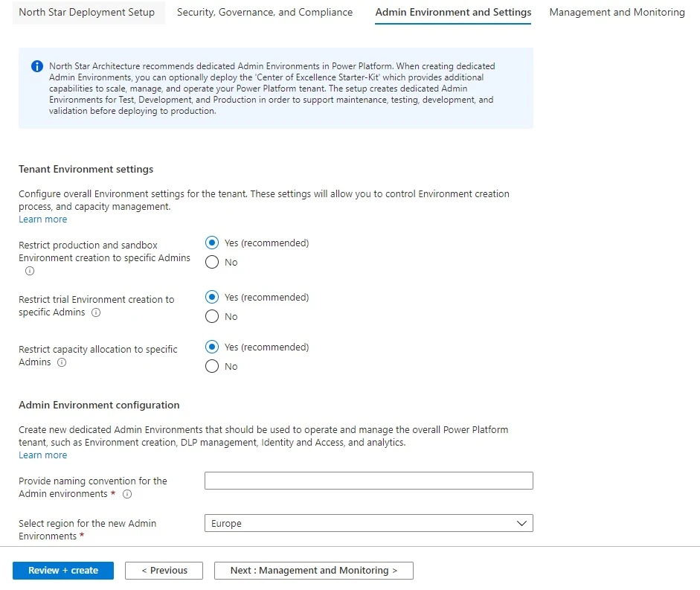This screenshot has width=700, height=590.
Task: Select No for capacity allocation restriction
Action: point(212,366)
